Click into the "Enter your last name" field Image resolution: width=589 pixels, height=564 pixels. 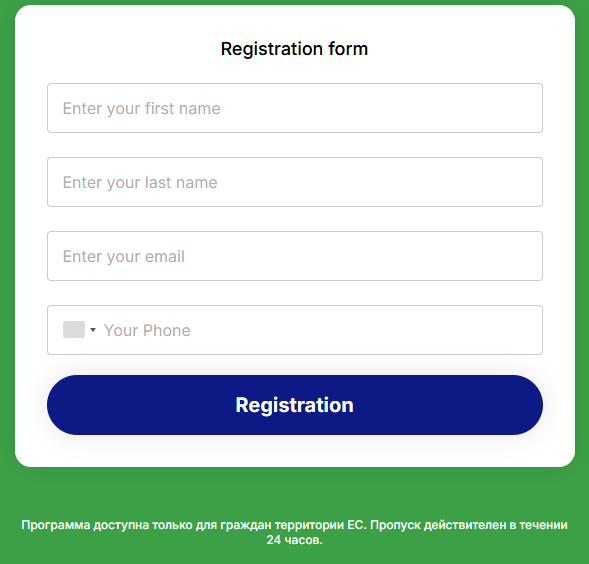tap(295, 182)
